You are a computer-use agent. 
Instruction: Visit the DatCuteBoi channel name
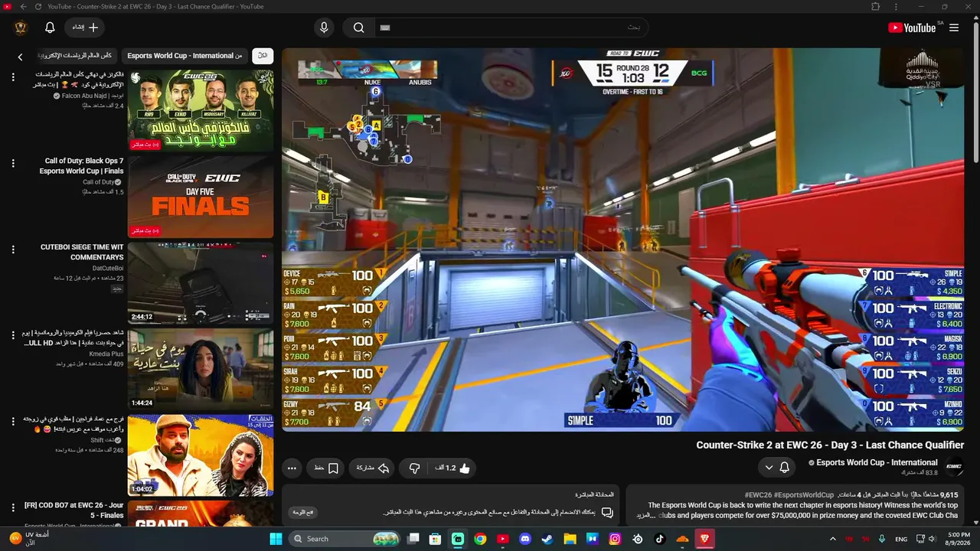(108, 269)
